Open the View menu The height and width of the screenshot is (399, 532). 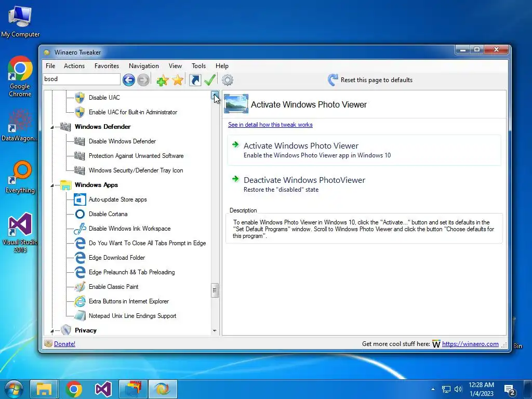click(175, 66)
